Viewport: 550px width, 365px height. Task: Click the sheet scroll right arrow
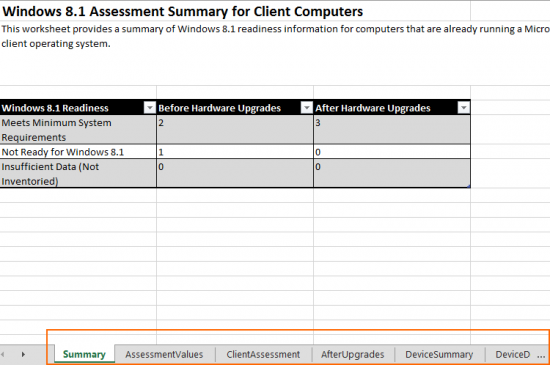[x=23, y=354]
